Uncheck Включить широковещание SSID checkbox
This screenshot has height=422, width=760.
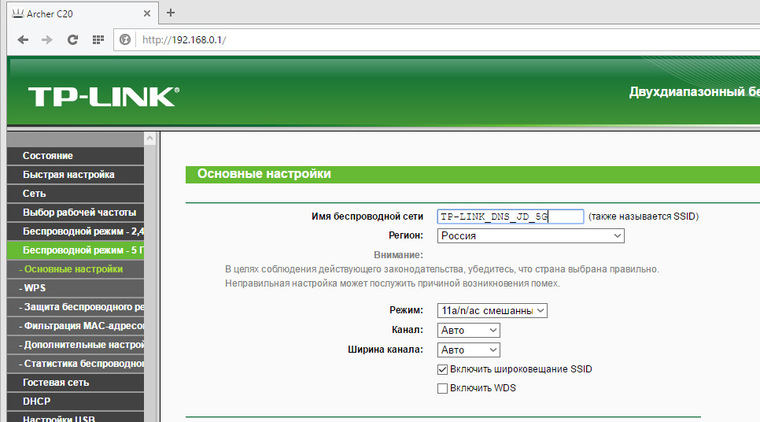pos(442,370)
